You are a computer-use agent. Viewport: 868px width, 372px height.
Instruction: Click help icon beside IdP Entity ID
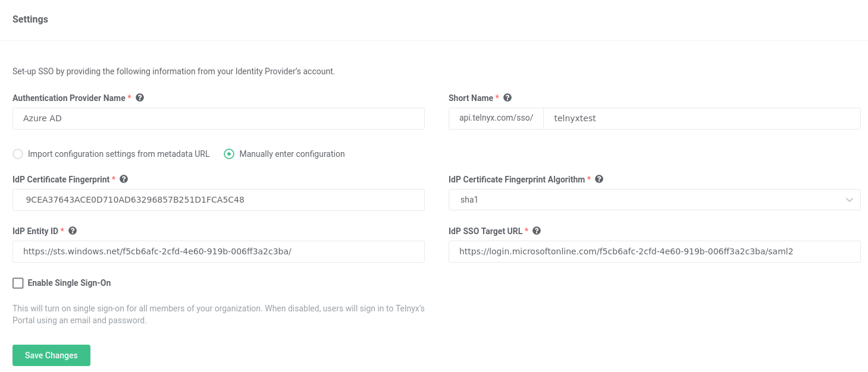(73, 231)
